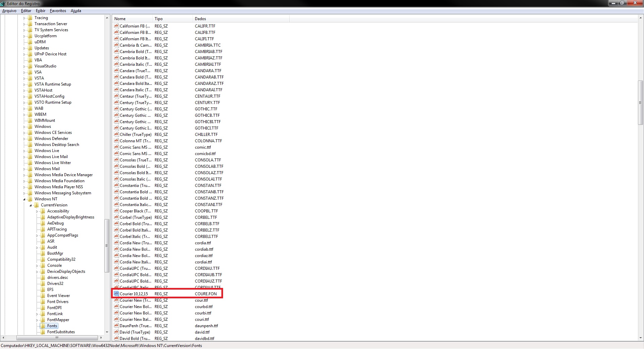Image resolution: width=644 pixels, height=349 pixels.
Task: Collapse the CurrentVersion tree node
Action: tap(31, 205)
